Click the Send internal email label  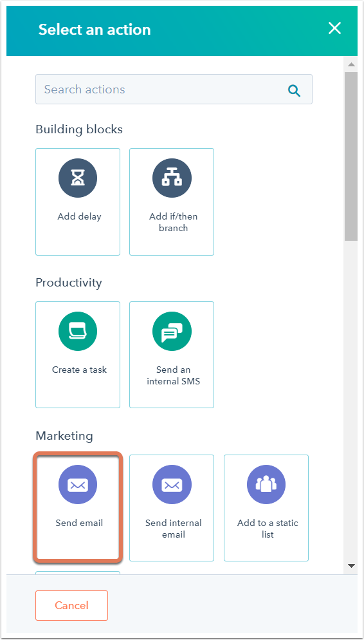[173, 529]
